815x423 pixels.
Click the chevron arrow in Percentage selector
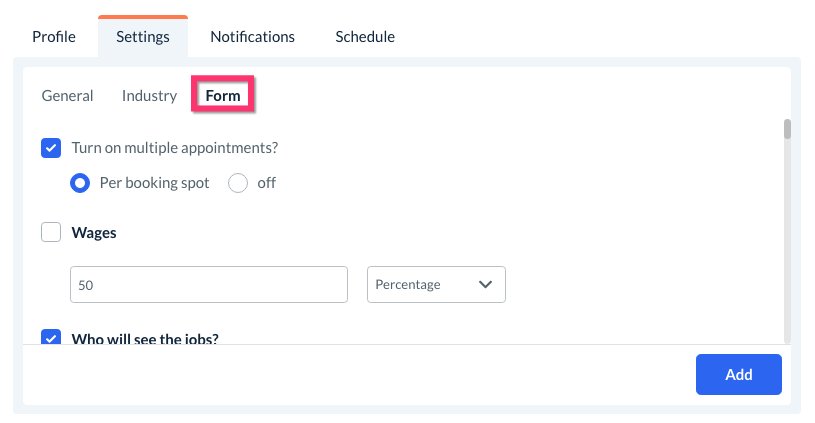[486, 284]
